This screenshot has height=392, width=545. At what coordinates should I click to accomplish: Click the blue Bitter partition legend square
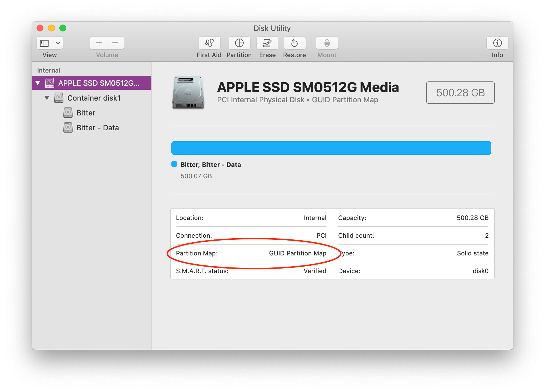coord(175,164)
